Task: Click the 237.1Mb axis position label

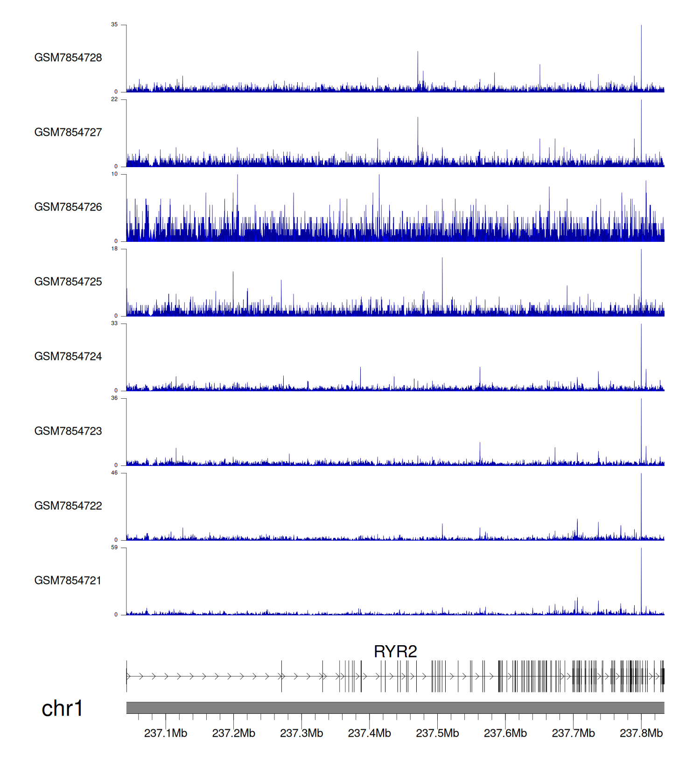Action: click(x=166, y=733)
